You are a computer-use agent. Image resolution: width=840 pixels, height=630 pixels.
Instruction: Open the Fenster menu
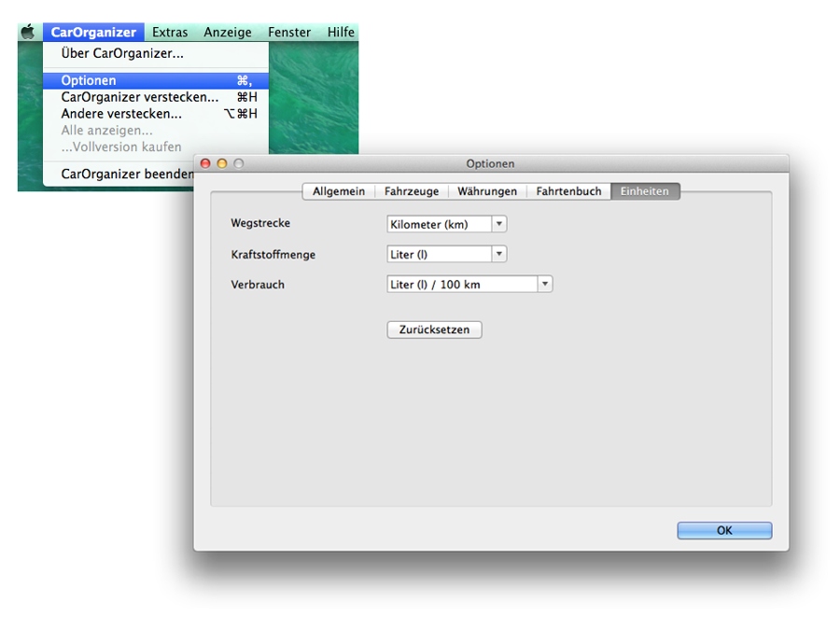pyautogui.click(x=289, y=32)
